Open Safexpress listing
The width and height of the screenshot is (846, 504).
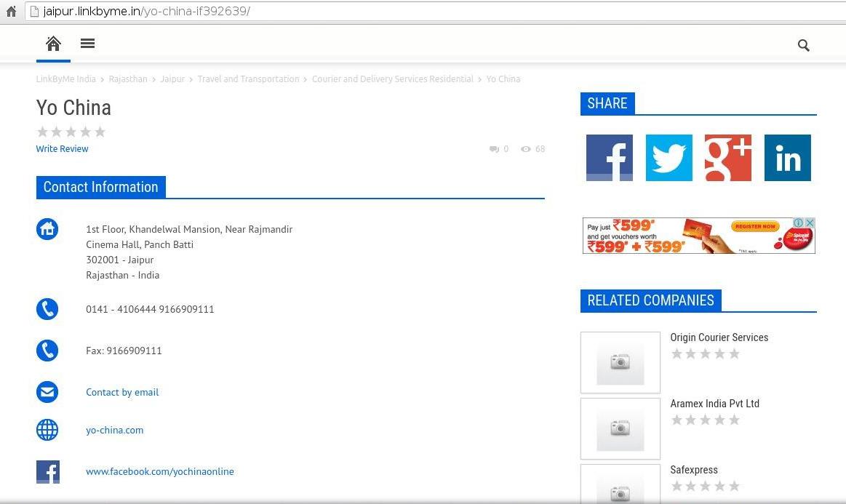point(694,470)
